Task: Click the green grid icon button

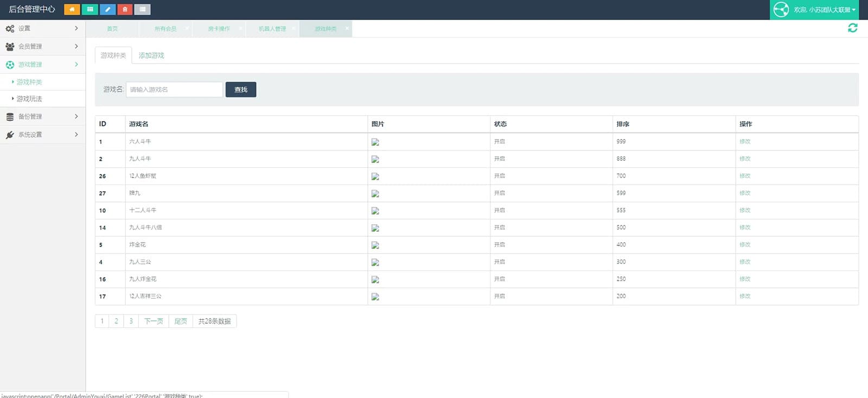Action: coord(90,9)
